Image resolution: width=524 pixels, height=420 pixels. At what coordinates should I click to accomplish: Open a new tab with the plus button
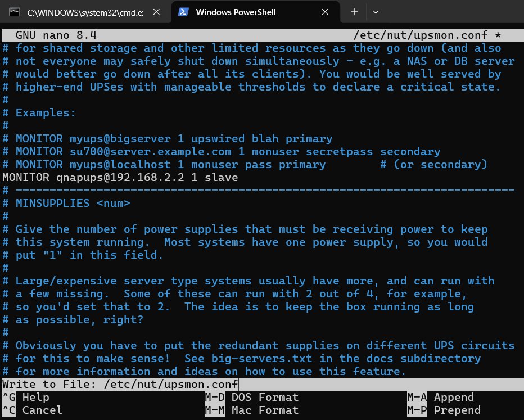coord(354,12)
